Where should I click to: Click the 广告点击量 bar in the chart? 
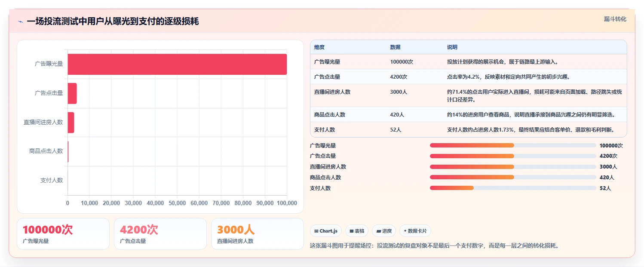point(72,93)
